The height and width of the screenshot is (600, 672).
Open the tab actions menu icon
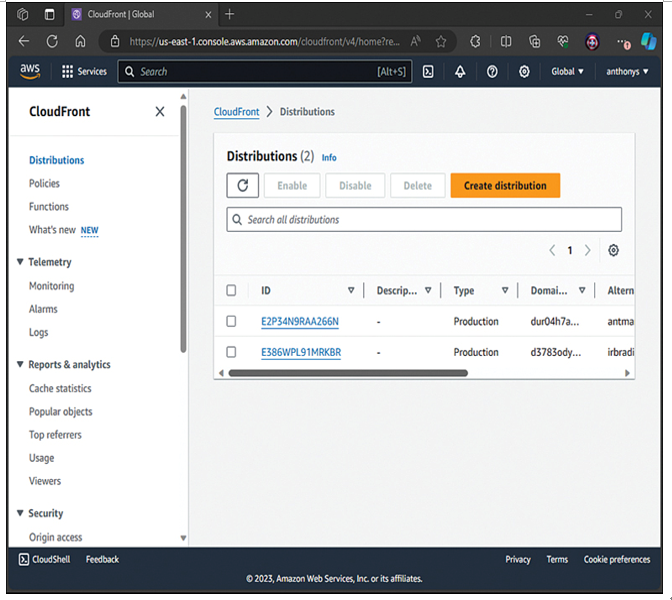click(50, 15)
